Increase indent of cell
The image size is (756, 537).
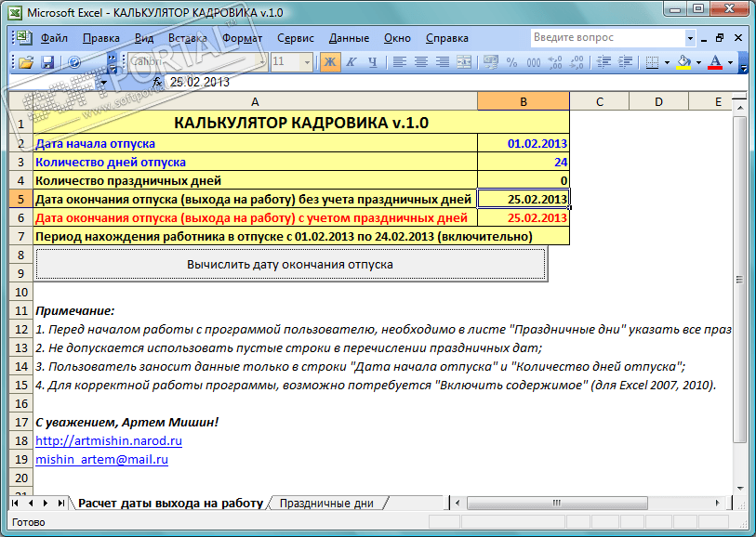click(625, 62)
